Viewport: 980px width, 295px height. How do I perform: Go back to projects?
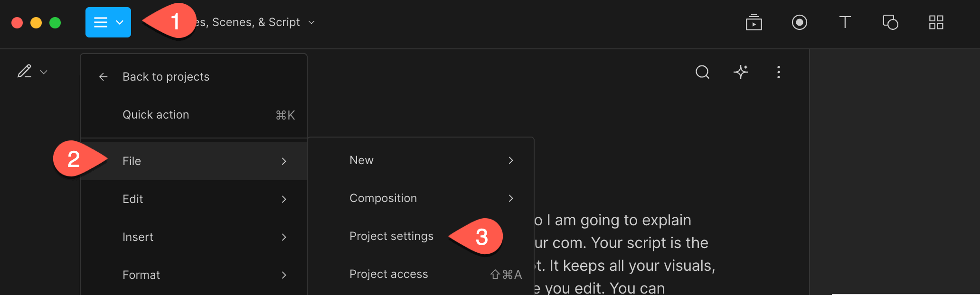[x=194, y=77]
